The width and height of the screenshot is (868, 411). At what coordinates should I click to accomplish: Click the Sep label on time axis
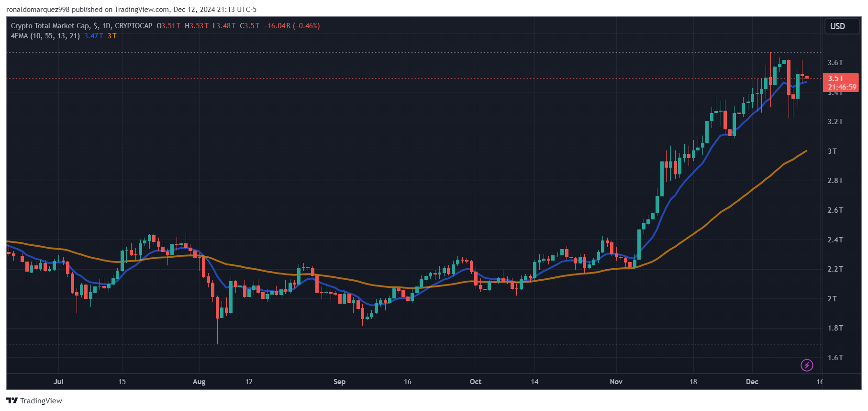point(339,382)
